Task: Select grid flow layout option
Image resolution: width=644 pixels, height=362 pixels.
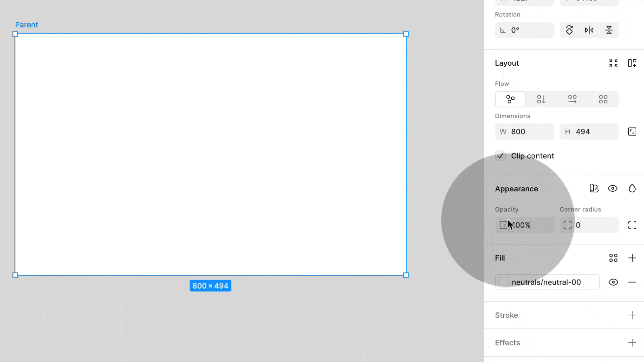Action: point(603,99)
